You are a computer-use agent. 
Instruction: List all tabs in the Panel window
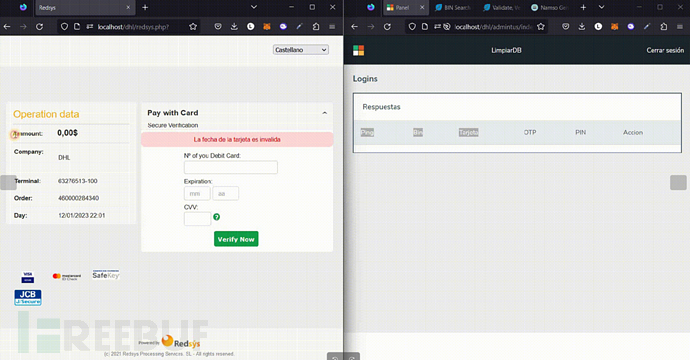pos(602,7)
